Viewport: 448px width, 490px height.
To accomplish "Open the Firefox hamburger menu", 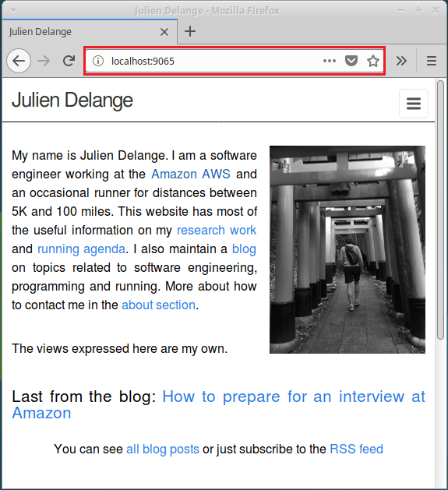I will (x=432, y=61).
